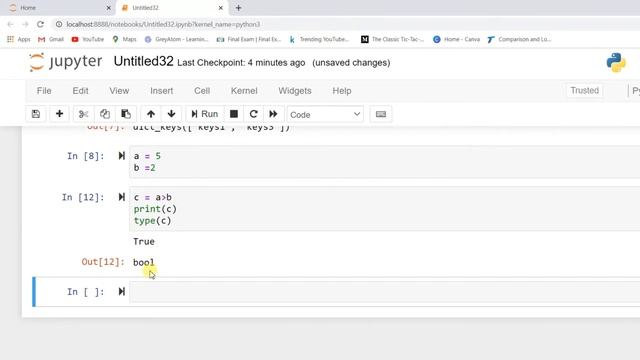Rename notebook by clicking Untitled32 title
The width and height of the screenshot is (640, 360).
[143, 62]
